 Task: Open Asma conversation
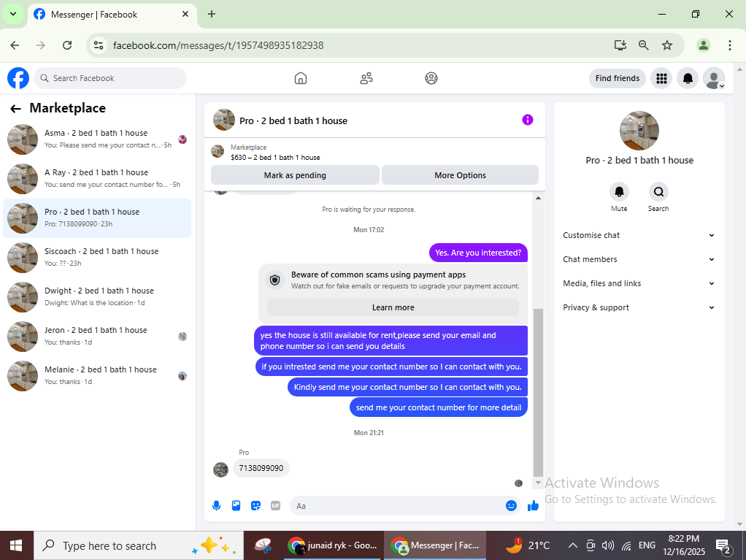tap(97, 139)
